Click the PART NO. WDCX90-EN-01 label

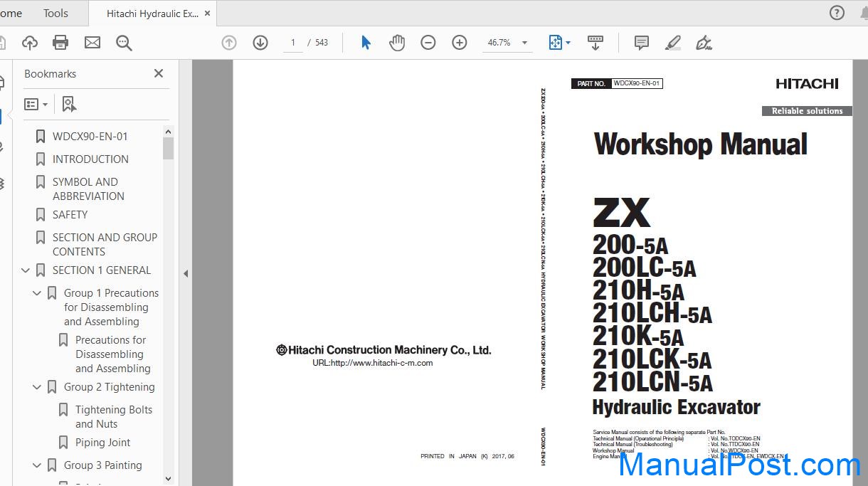tap(617, 83)
